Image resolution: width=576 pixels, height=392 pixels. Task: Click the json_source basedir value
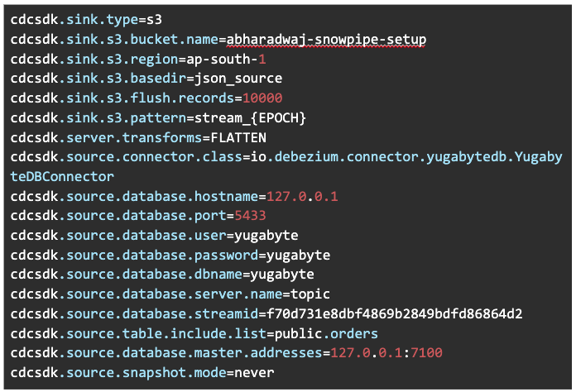click(x=234, y=79)
